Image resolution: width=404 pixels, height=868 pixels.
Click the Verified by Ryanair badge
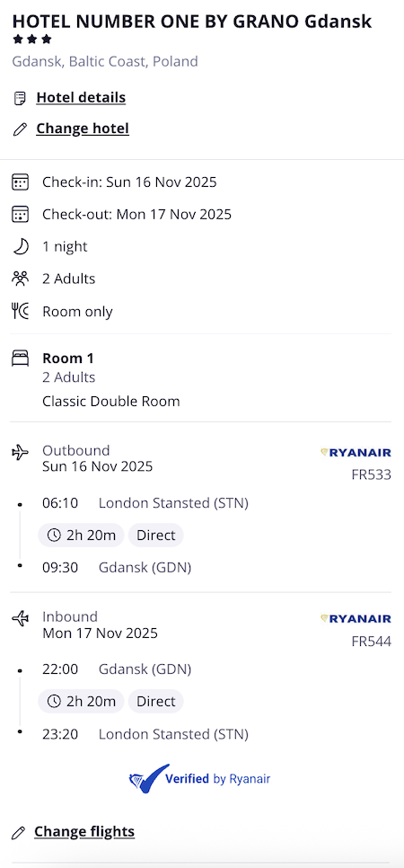200,779
